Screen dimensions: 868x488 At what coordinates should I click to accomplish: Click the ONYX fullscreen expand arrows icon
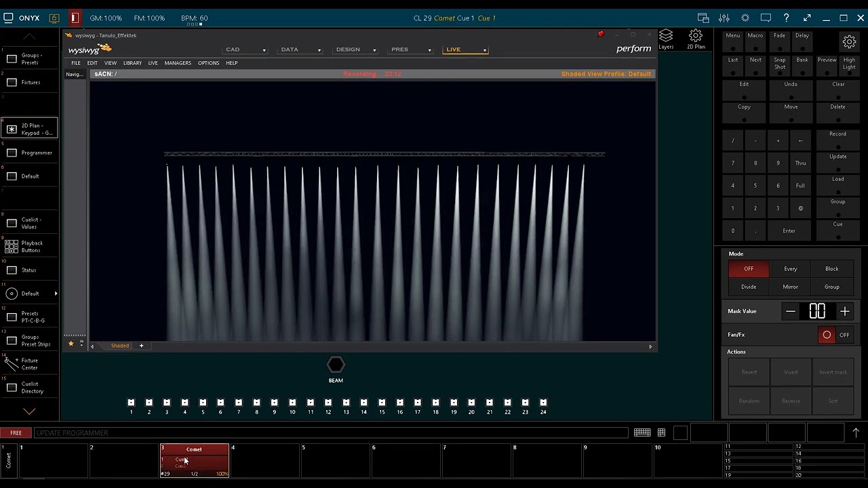point(807,18)
